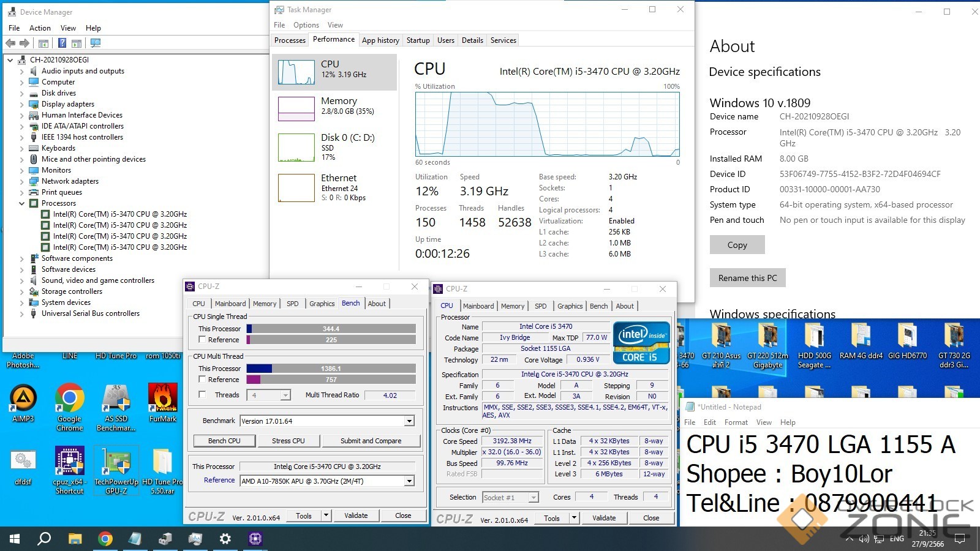This screenshot has height=551, width=980.
Task: Select the HD Tune Pro 5.50.rar folder icon
Action: (x=162, y=471)
